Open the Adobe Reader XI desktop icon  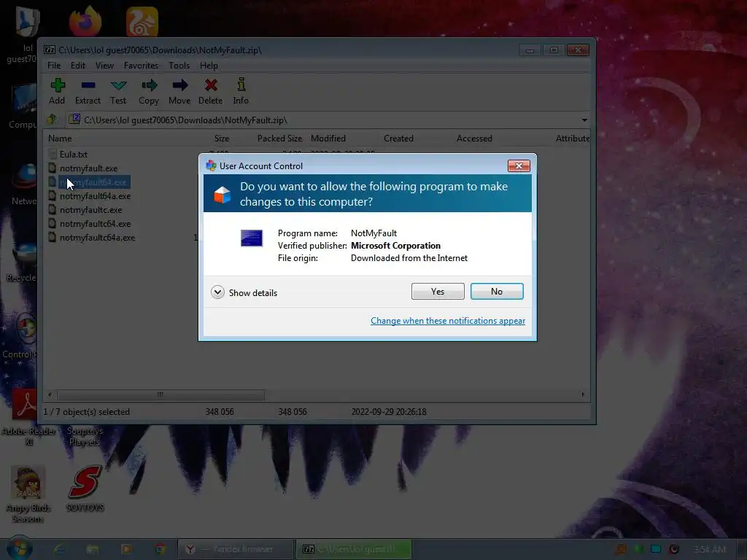pyautogui.click(x=28, y=416)
